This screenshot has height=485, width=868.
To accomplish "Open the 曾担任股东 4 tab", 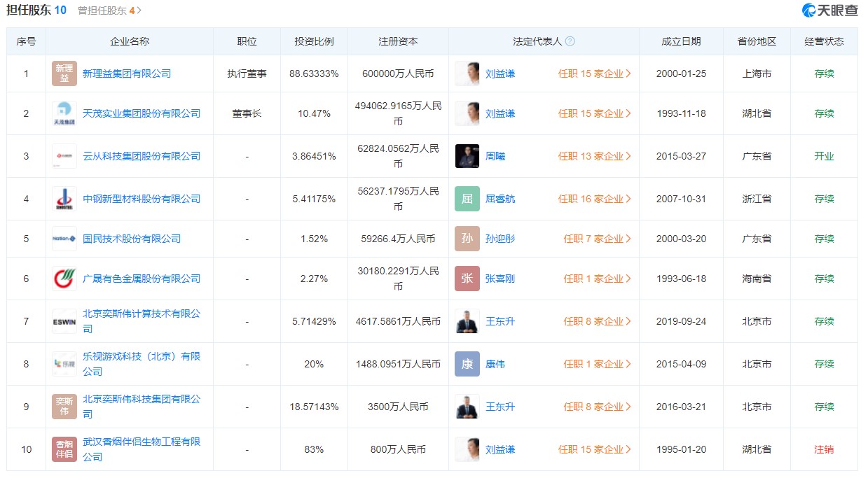I will [109, 10].
